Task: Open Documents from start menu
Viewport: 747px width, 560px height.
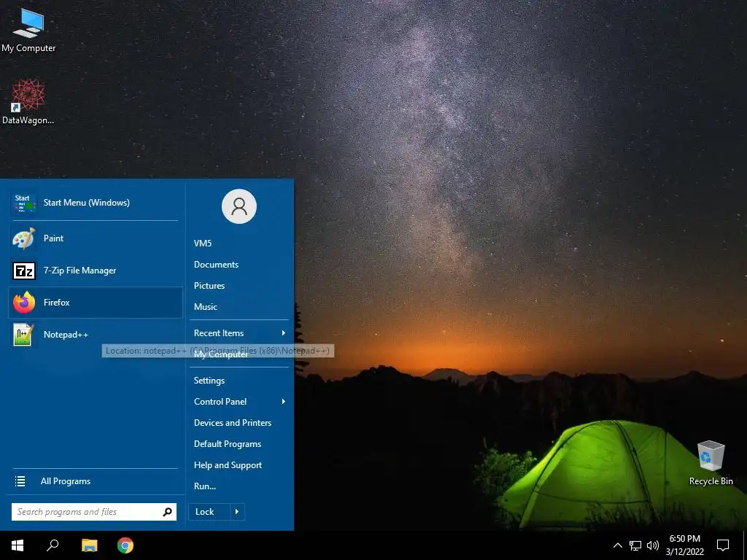Action: point(216,264)
